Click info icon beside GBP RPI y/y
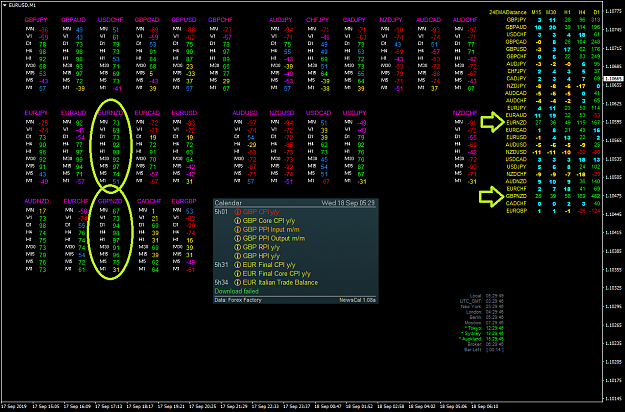 [x=238, y=247]
